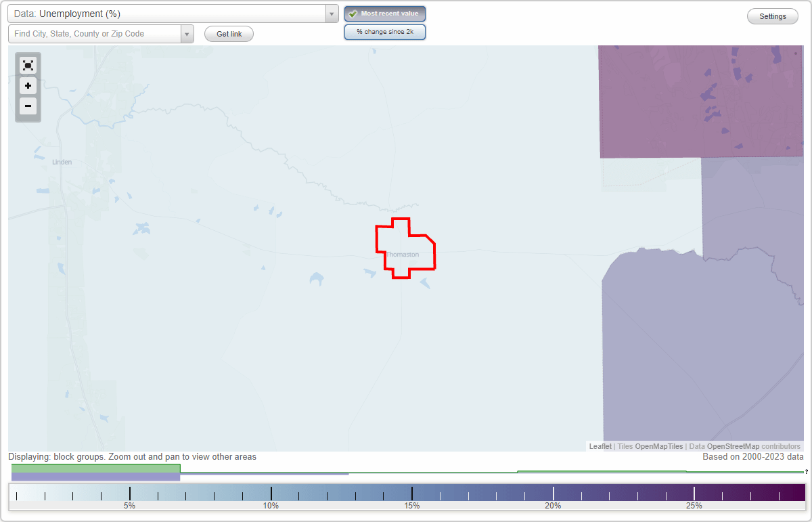The image size is (812, 522).
Task: Click the 10% legend label
Action: [x=271, y=506]
